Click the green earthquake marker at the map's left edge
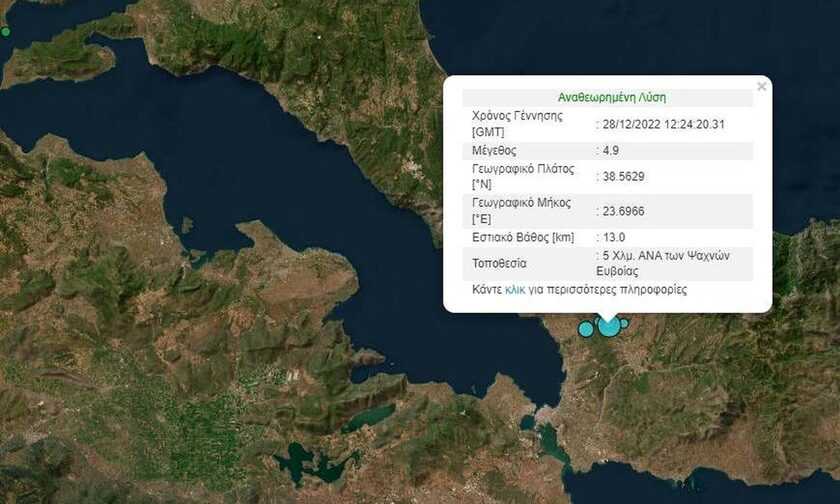The image size is (840, 504). (5, 32)
